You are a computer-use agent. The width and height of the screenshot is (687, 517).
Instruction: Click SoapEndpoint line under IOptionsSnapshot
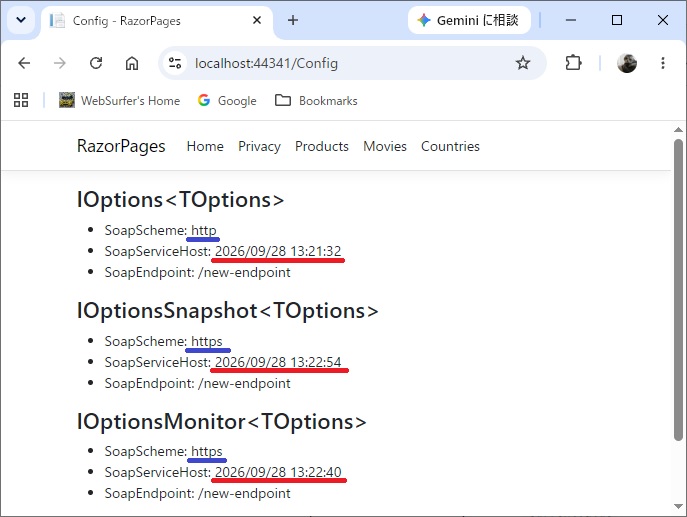point(197,383)
